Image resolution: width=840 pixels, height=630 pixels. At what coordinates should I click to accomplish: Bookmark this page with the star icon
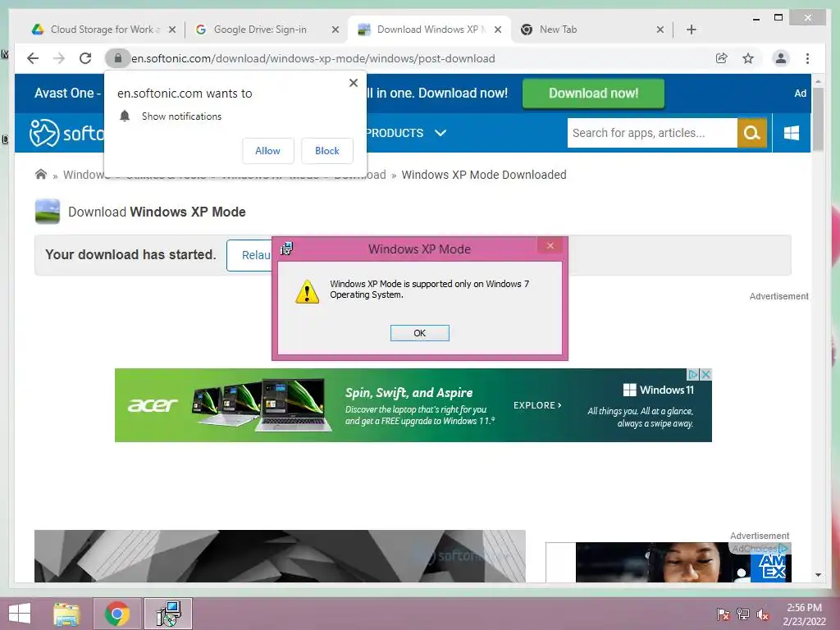click(x=748, y=58)
